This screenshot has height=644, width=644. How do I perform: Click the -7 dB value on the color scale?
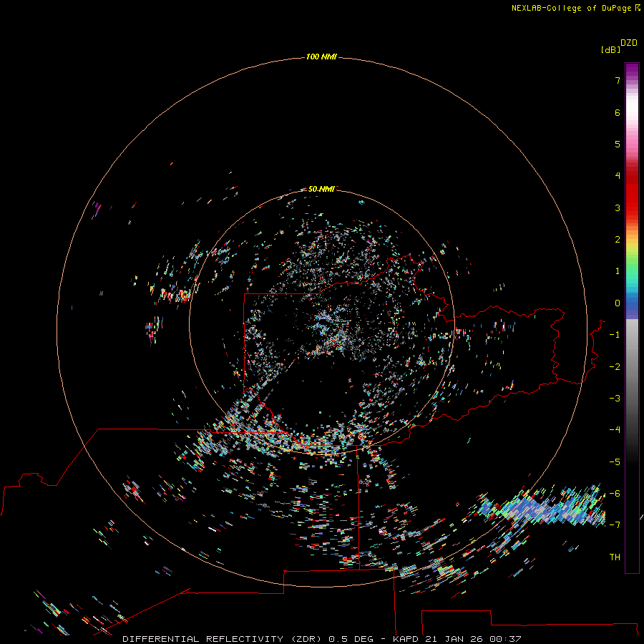[615, 525]
